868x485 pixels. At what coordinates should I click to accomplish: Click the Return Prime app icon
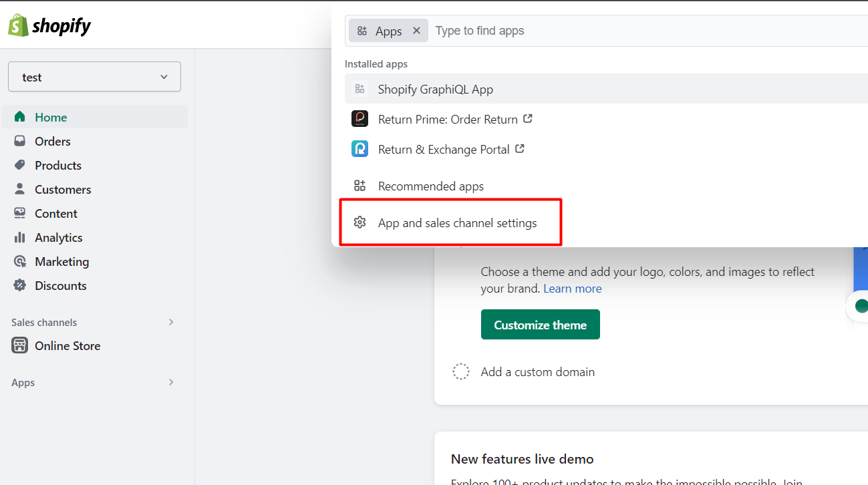tap(360, 119)
